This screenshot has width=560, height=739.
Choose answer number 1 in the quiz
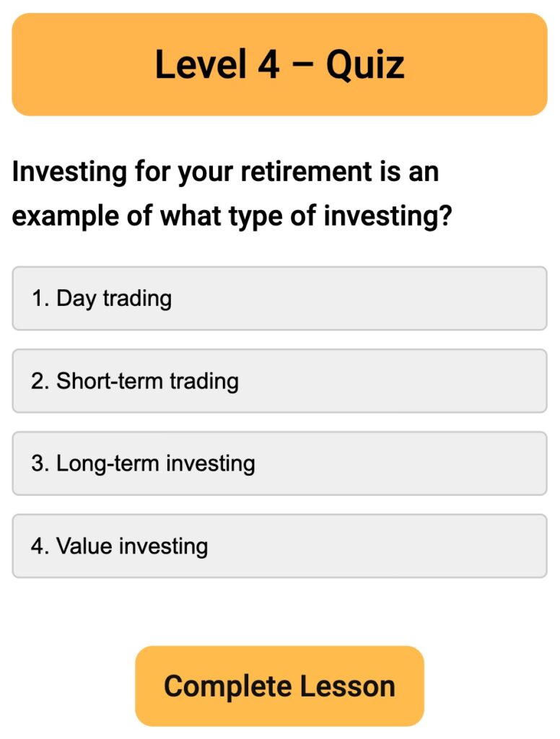279,298
